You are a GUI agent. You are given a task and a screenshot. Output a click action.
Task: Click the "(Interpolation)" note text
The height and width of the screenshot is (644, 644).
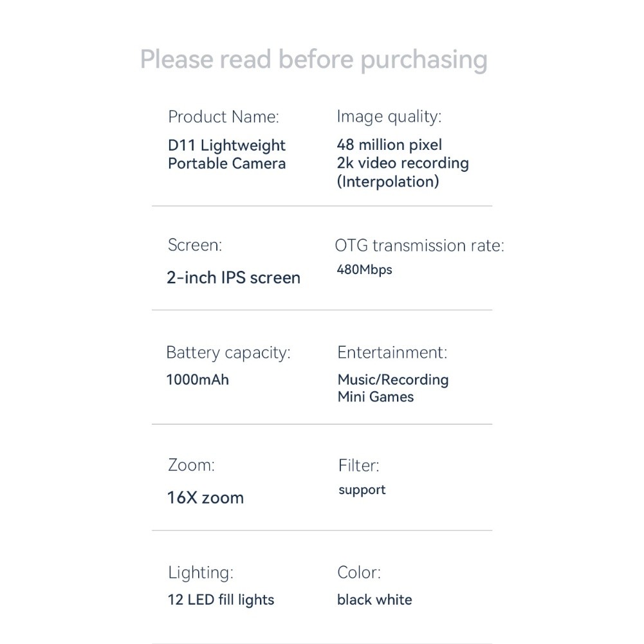[x=387, y=181]
